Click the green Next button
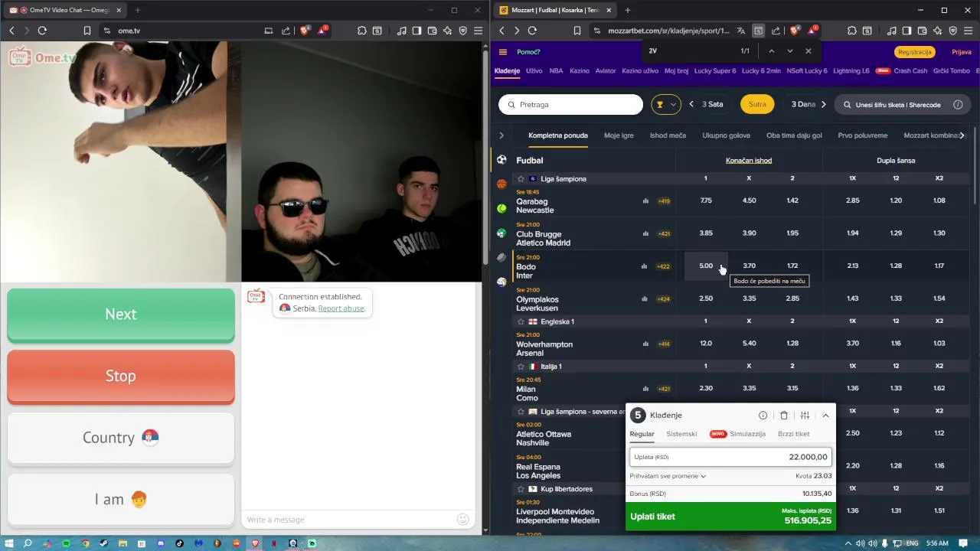 coord(121,315)
